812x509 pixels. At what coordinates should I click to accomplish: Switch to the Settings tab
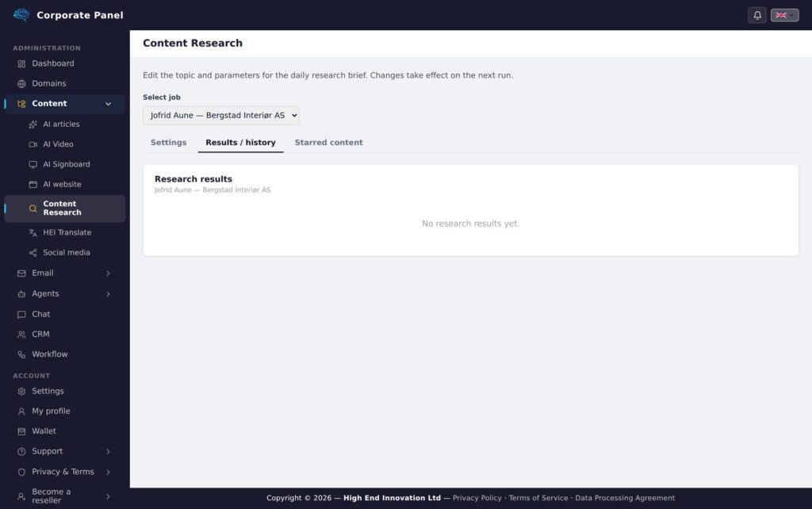coord(168,143)
